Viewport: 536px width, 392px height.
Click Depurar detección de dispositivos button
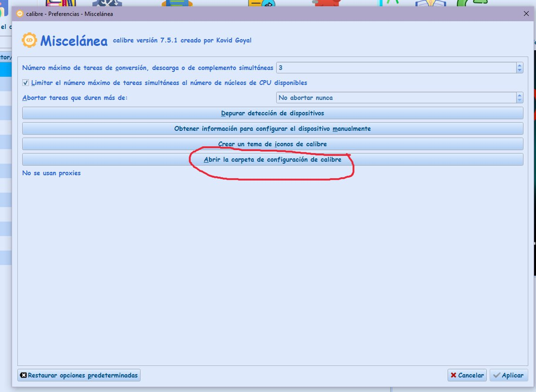[x=272, y=113]
